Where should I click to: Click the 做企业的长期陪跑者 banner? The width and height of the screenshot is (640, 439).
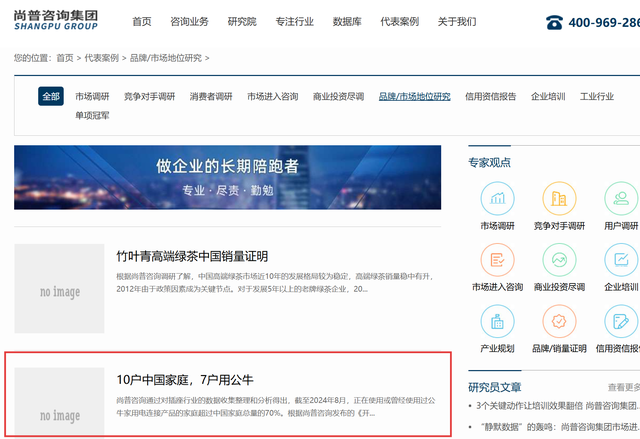(227, 177)
